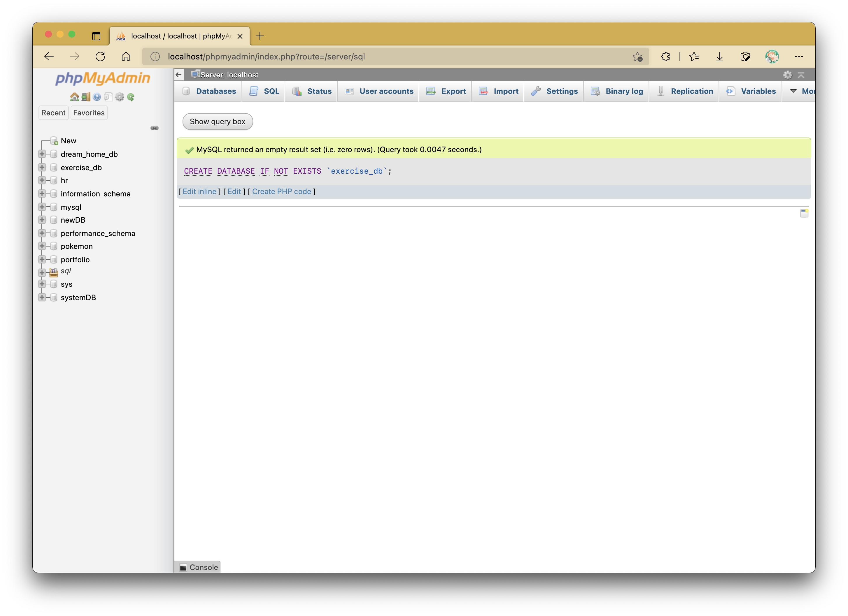This screenshot has height=616, width=848.
Task: Open the browser three-dots menu
Action: (799, 57)
